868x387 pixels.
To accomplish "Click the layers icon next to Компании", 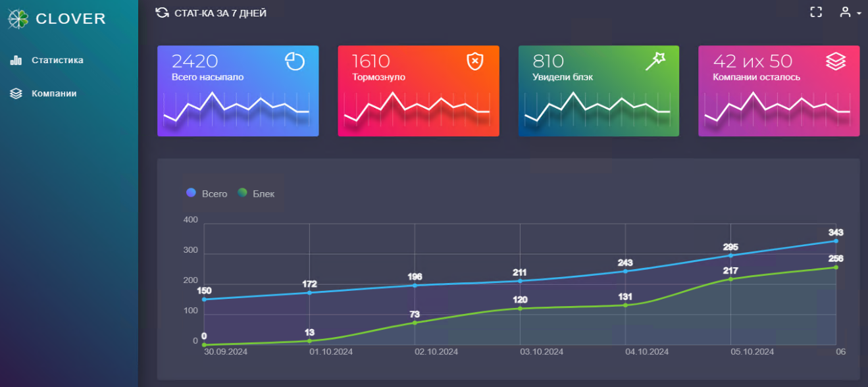I will point(16,93).
